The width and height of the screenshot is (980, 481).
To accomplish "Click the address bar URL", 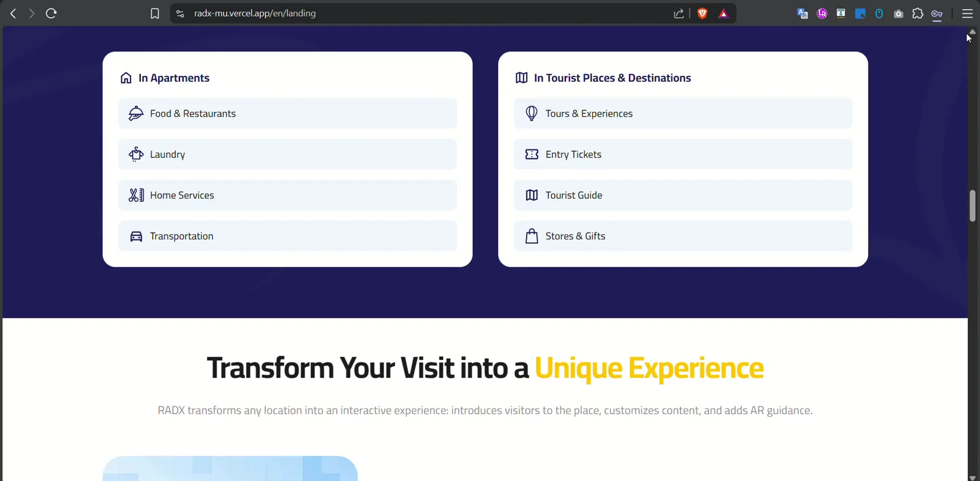I will tap(255, 13).
